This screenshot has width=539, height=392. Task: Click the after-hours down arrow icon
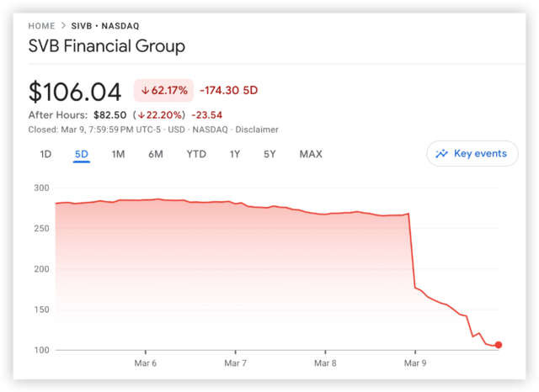pyautogui.click(x=141, y=115)
